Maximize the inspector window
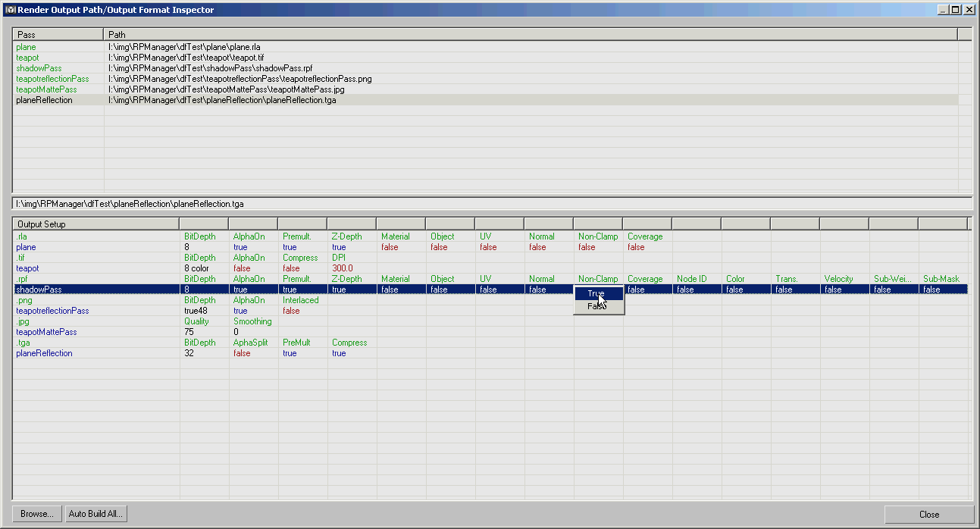Viewport: 980px width, 529px height. click(956, 10)
